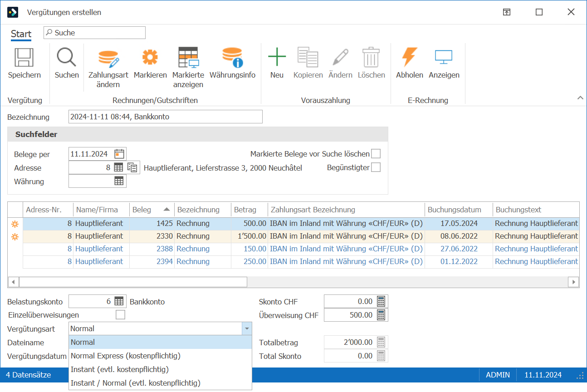This screenshot has width=587, height=392.
Task: Collapse the ribbon with chevron
Action: (580, 98)
